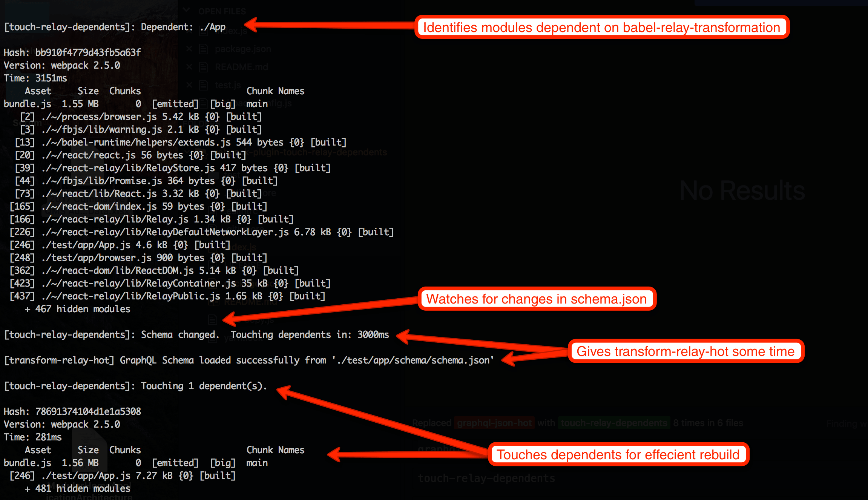The image size is (868, 500).
Task: Click the react/react.js 56 bytes line
Action: pos(130,155)
